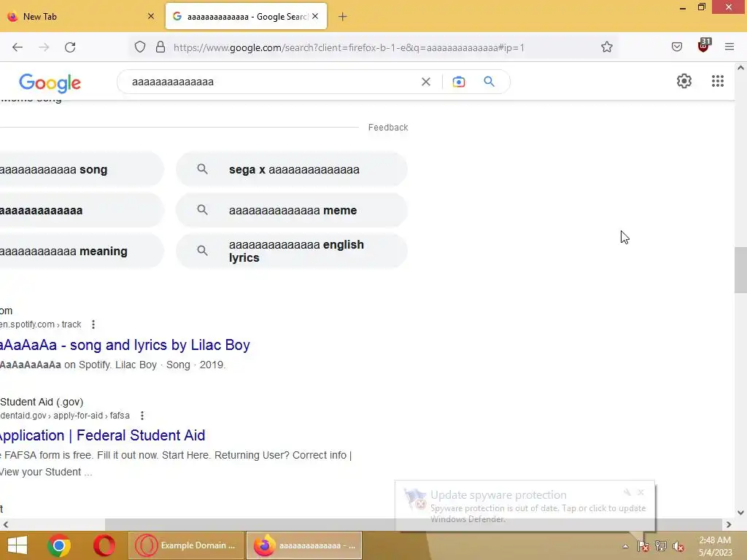This screenshot has height=560, width=747.
Task: Open the Save to Pocket icon
Action: pyautogui.click(x=676, y=47)
